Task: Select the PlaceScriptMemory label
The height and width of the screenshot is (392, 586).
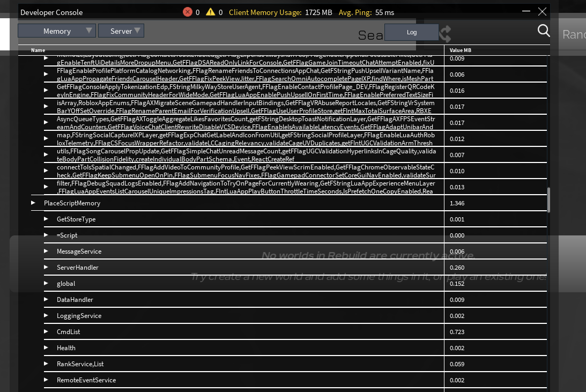Action: coord(72,203)
